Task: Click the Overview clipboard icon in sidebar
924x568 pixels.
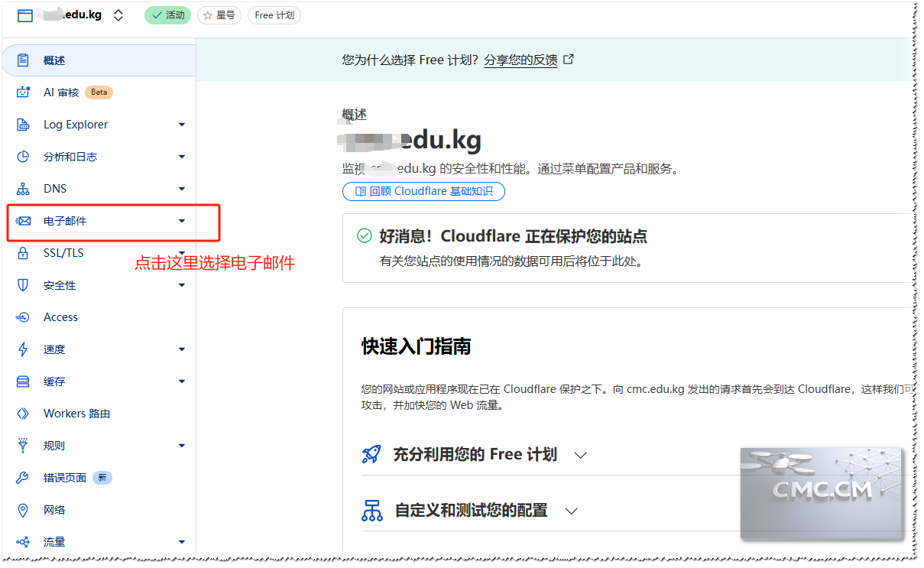Action: point(23,60)
